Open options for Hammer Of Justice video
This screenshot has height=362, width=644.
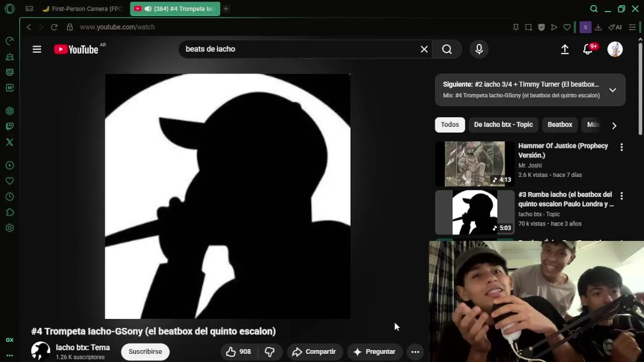click(621, 147)
